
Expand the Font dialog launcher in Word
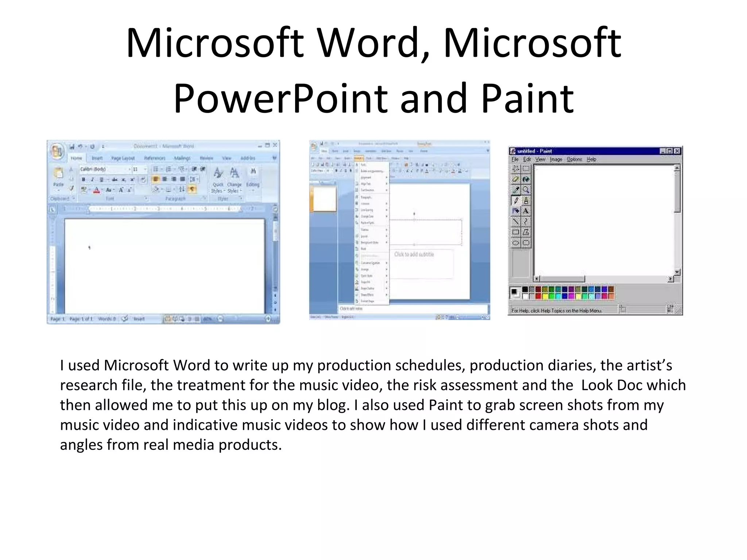(146, 199)
